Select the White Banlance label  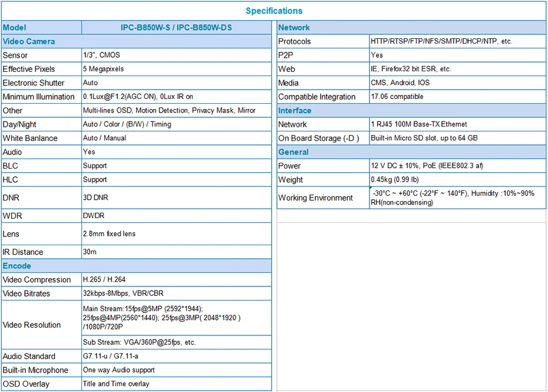30,138
